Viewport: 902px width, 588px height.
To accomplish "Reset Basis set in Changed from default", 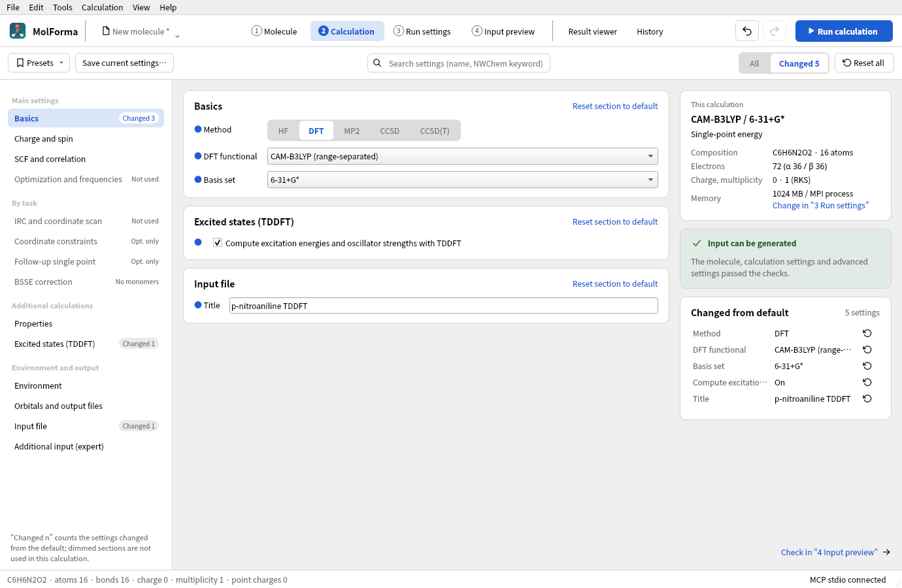I will pos(867,366).
